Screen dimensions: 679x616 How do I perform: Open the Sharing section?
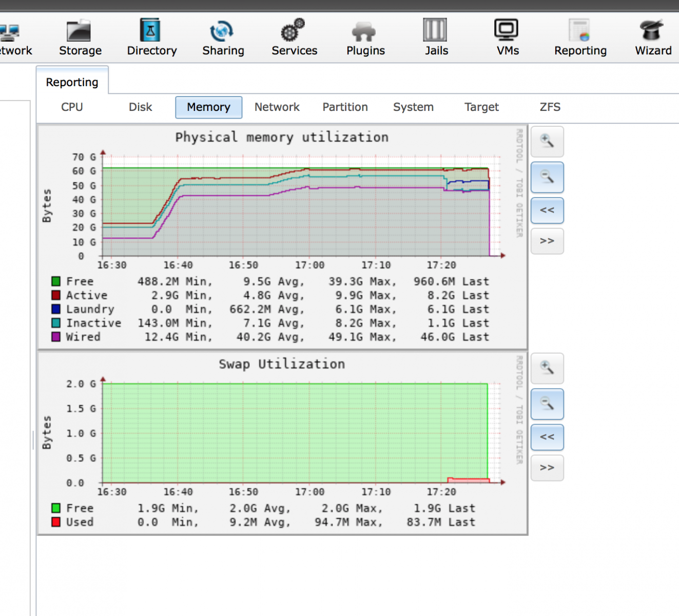(x=223, y=37)
